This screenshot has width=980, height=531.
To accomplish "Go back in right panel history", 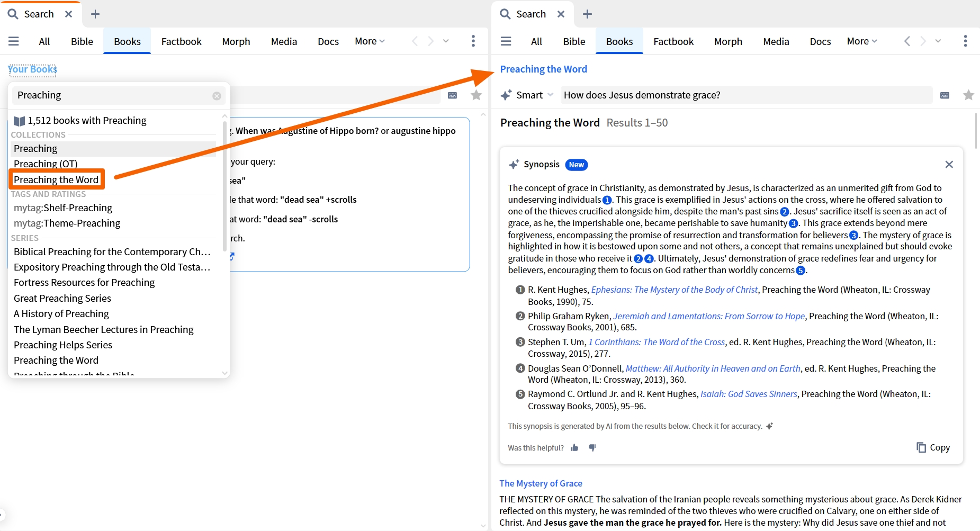I will click(x=907, y=41).
